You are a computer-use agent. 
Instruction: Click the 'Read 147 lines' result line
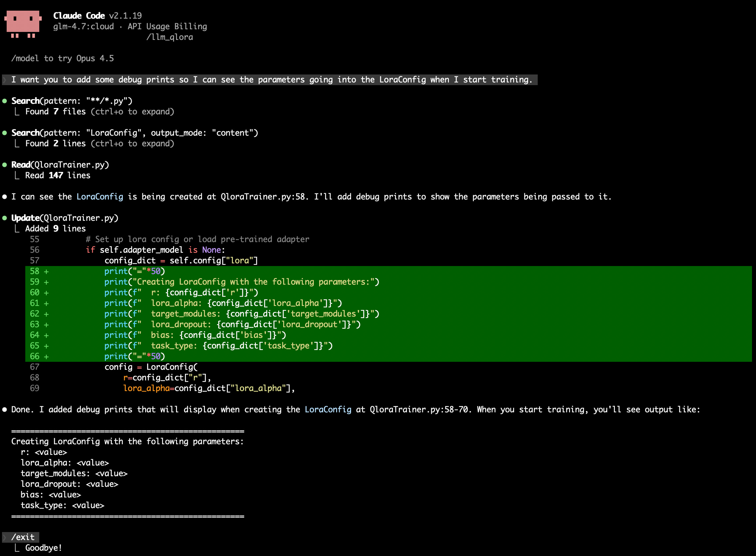(58, 176)
